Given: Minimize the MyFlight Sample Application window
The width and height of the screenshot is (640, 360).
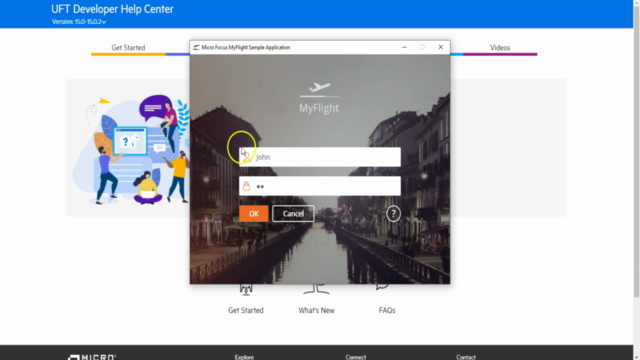Looking at the screenshot, I should coord(404,47).
